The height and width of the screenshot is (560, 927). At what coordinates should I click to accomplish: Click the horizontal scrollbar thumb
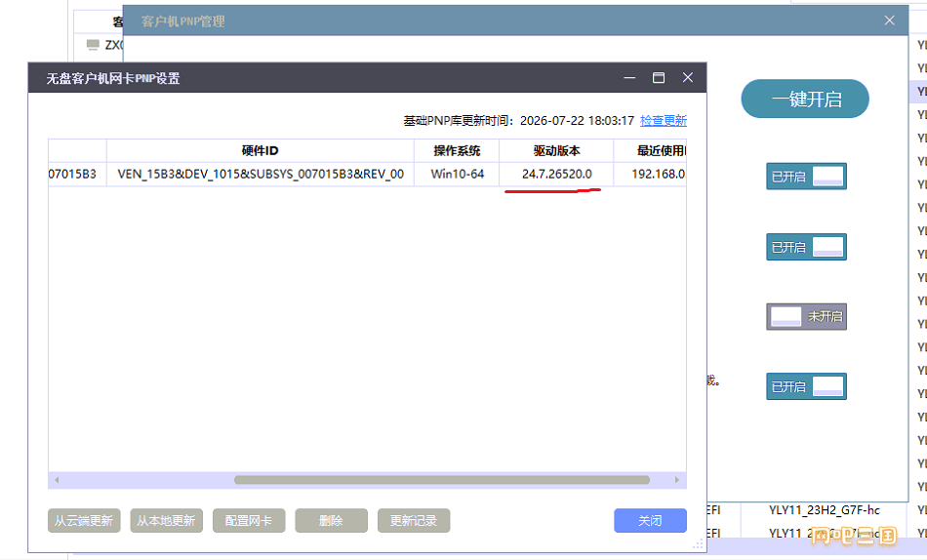point(442,480)
